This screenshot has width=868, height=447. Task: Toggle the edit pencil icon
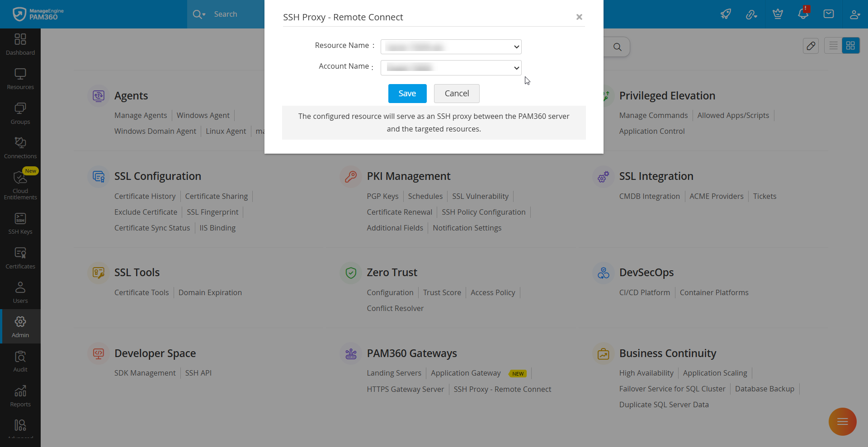tap(811, 46)
